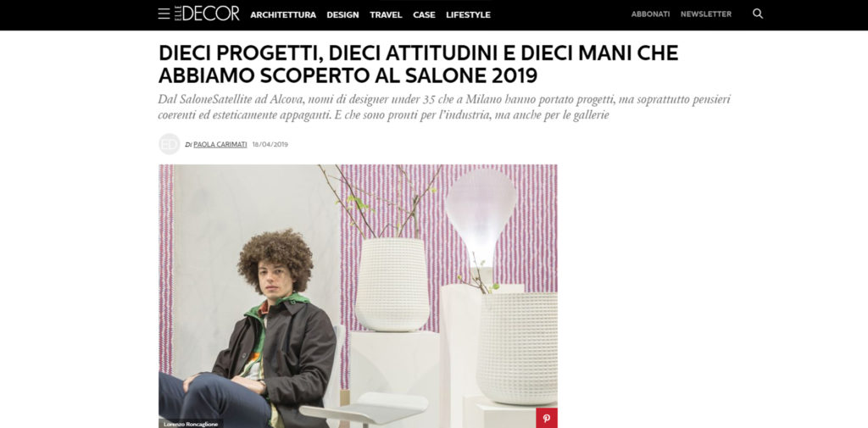Image resolution: width=868 pixels, height=428 pixels.
Task: Click the 18/04/2019 publication date
Action: pyautogui.click(x=270, y=145)
